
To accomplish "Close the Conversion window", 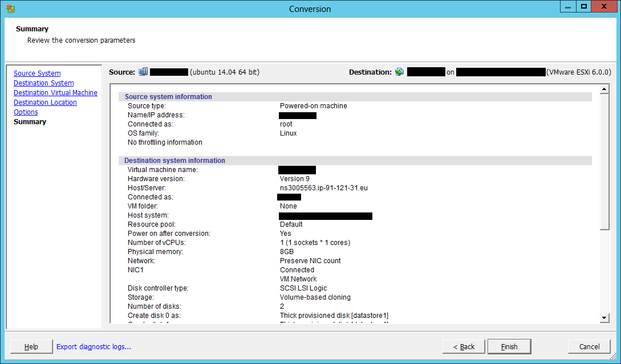I will (x=604, y=7).
